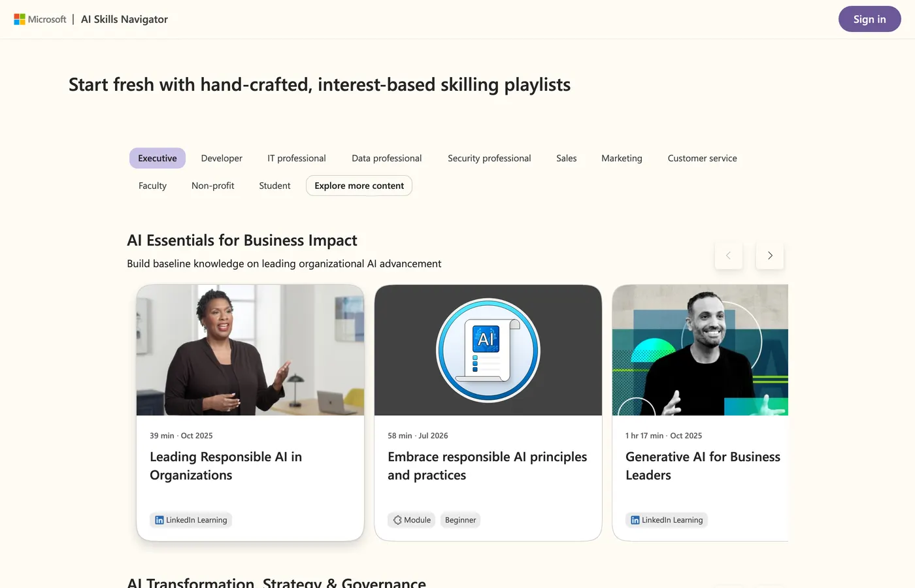Screen dimensions: 915x588
Task: Switch to the Developer tab
Action: click(222, 158)
